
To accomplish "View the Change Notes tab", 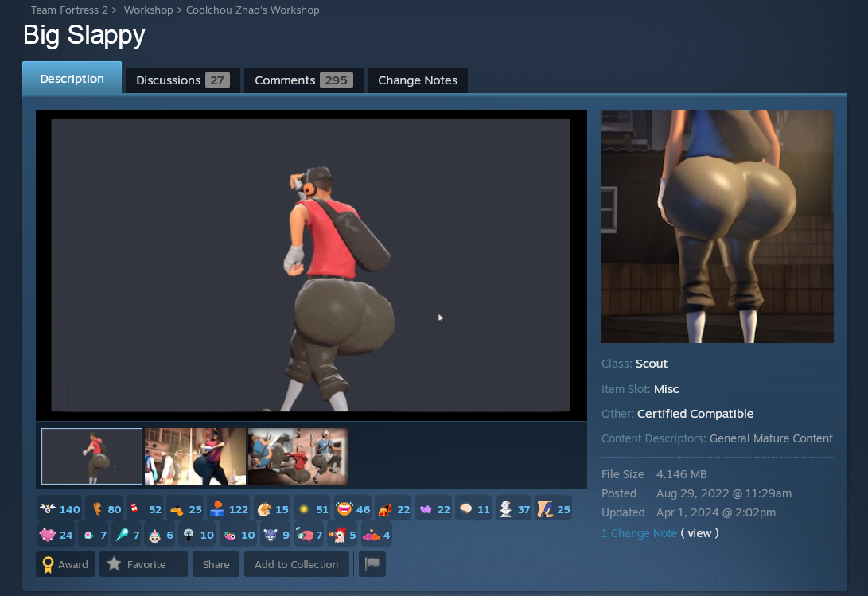I will click(418, 80).
